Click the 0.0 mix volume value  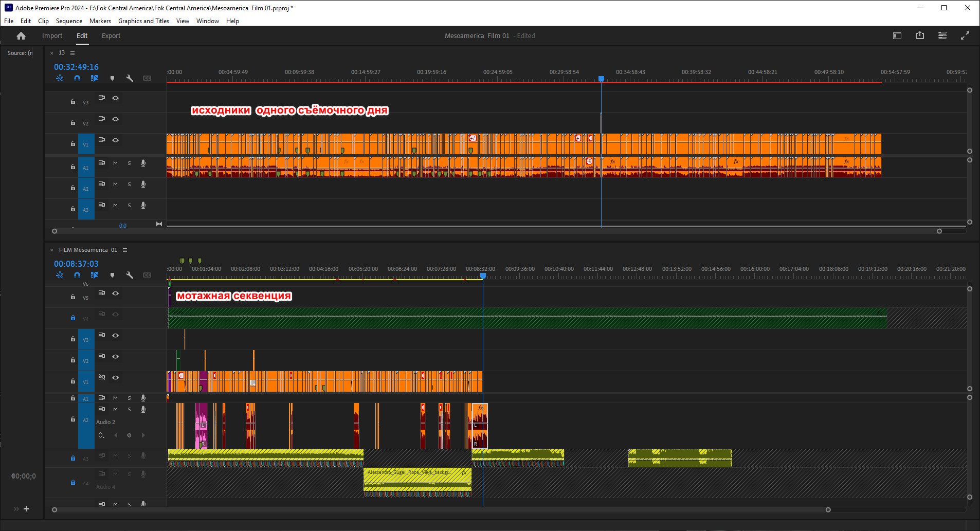[x=123, y=226]
